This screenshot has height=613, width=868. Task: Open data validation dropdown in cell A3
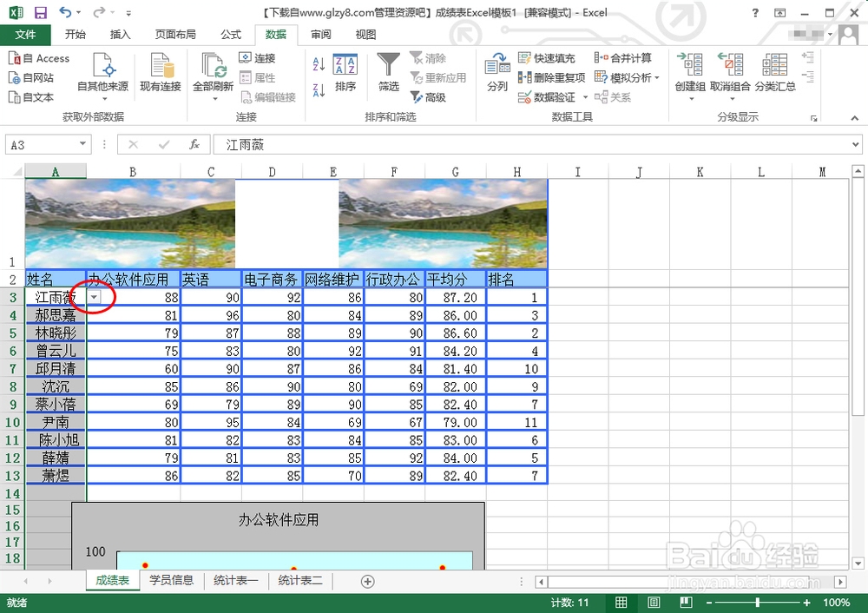(94, 297)
